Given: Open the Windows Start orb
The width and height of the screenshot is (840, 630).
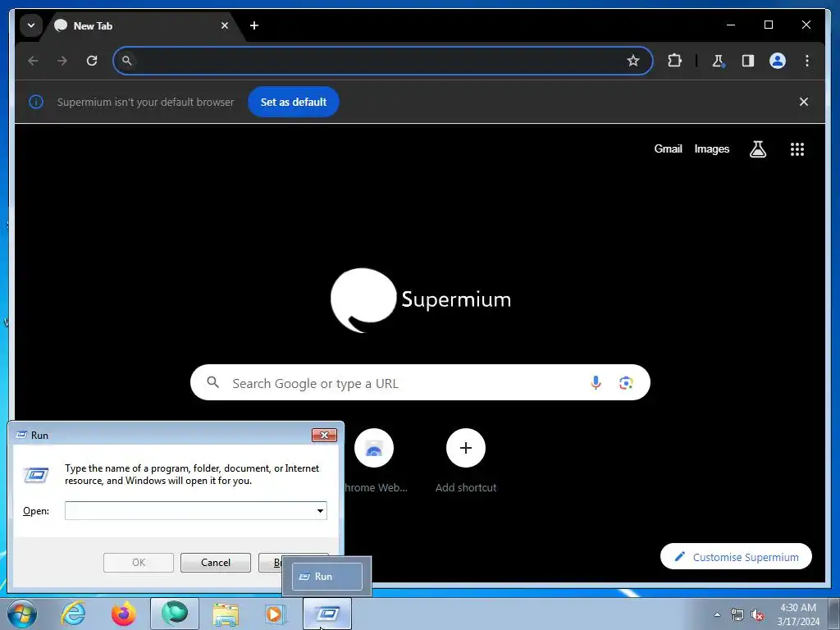Looking at the screenshot, I should coord(21,614).
